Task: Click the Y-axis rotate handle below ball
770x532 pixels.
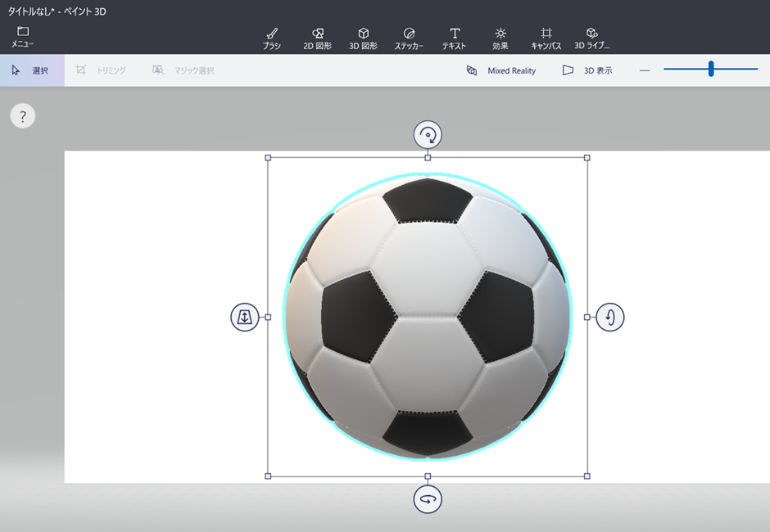Action: click(428, 499)
